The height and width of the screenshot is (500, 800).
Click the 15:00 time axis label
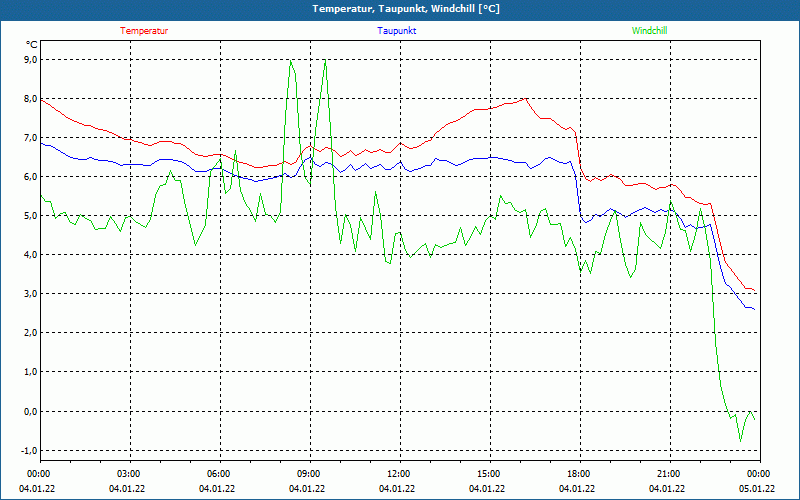tap(489, 474)
